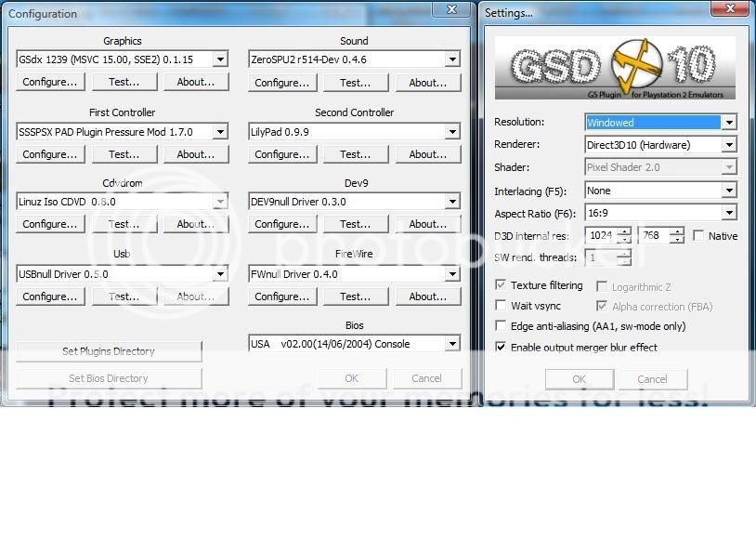Configure the Dev9 plugin
This screenshot has width=756, height=540.
point(282,224)
